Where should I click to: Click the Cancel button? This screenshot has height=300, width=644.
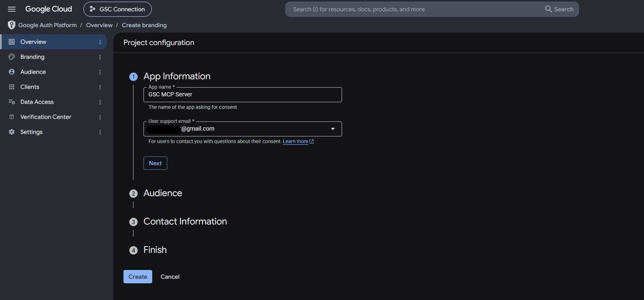pyautogui.click(x=170, y=277)
